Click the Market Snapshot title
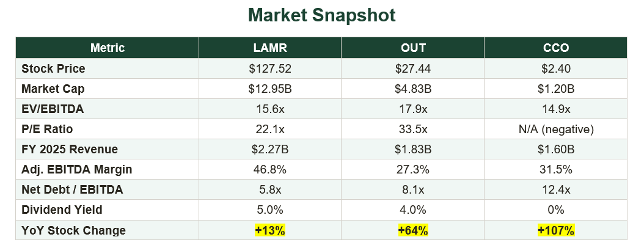This screenshot has width=644, height=248. (321, 16)
